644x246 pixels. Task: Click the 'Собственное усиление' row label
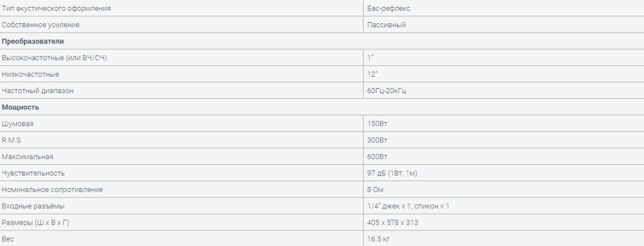click(41, 25)
